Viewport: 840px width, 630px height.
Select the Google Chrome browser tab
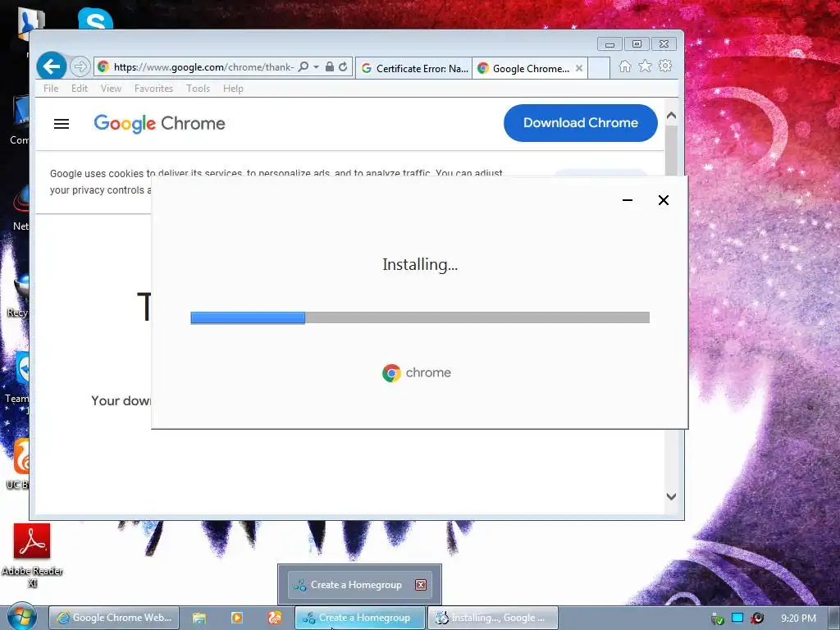[x=525, y=68]
